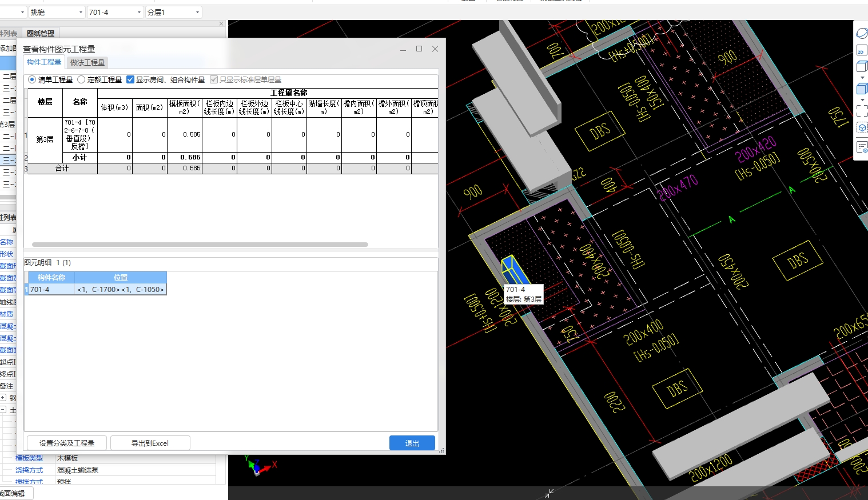Screen dimensions: 868x500
Task: Click the 模板面积 column header
Action: pos(185,107)
